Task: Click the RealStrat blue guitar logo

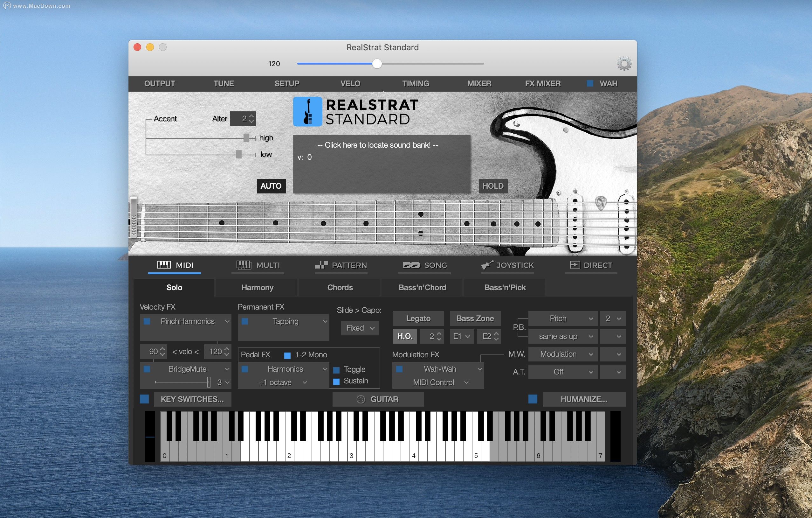Action: pyautogui.click(x=307, y=112)
